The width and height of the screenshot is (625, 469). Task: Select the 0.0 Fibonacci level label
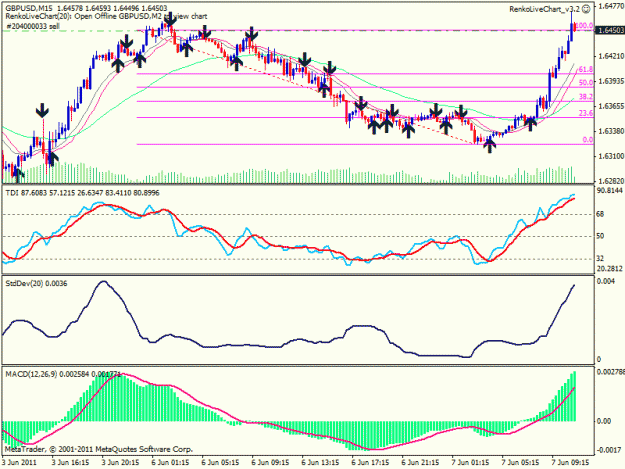(x=588, y=140)
